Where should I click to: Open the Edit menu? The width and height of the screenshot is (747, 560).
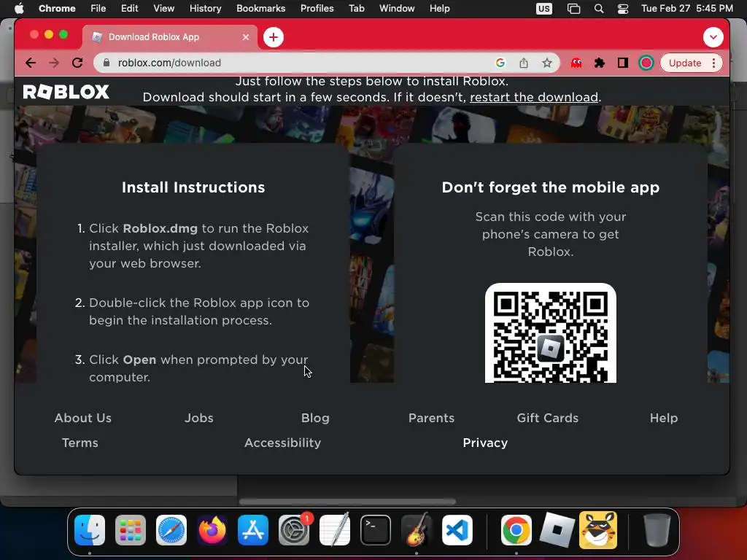129,9
